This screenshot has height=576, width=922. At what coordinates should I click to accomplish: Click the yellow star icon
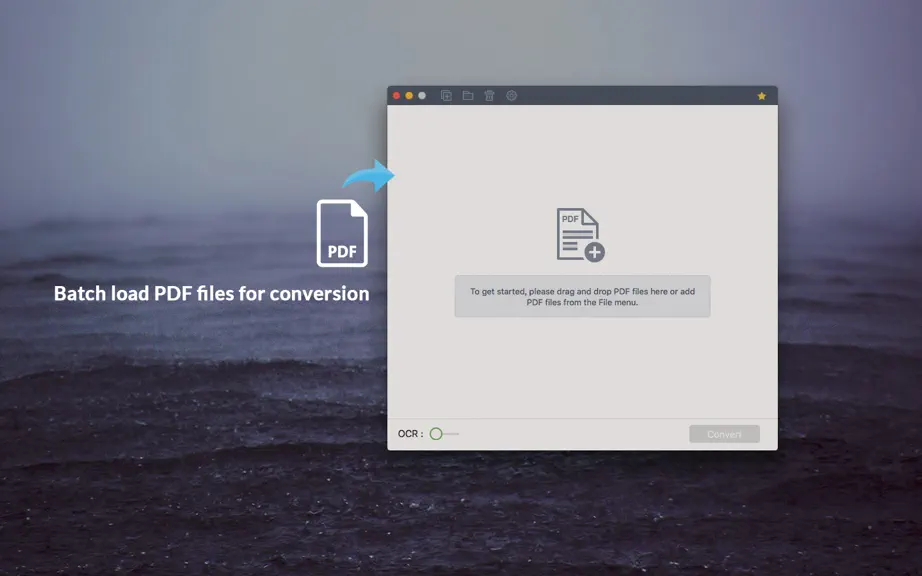(761, 96)
